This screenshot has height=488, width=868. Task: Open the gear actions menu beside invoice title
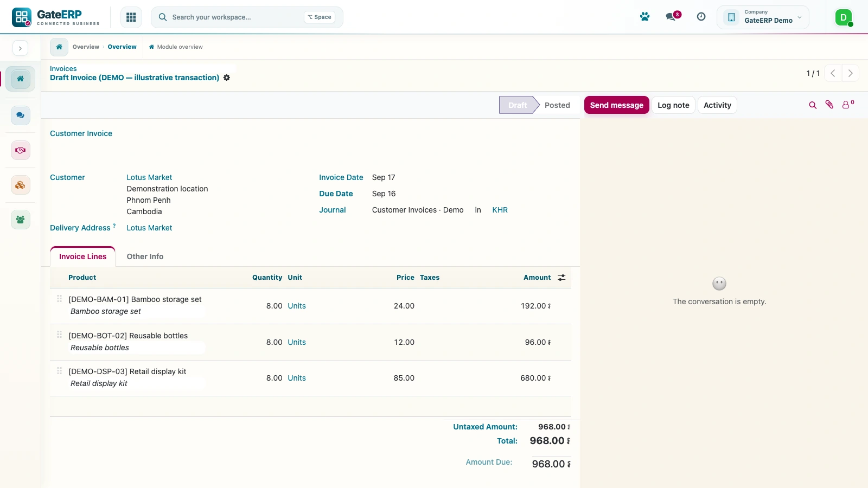click(227, 78)
